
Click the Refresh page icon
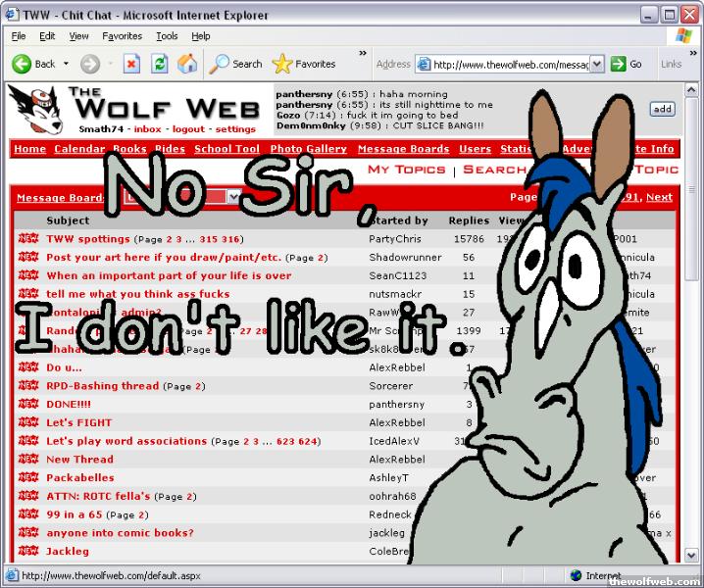pos(159,64)
